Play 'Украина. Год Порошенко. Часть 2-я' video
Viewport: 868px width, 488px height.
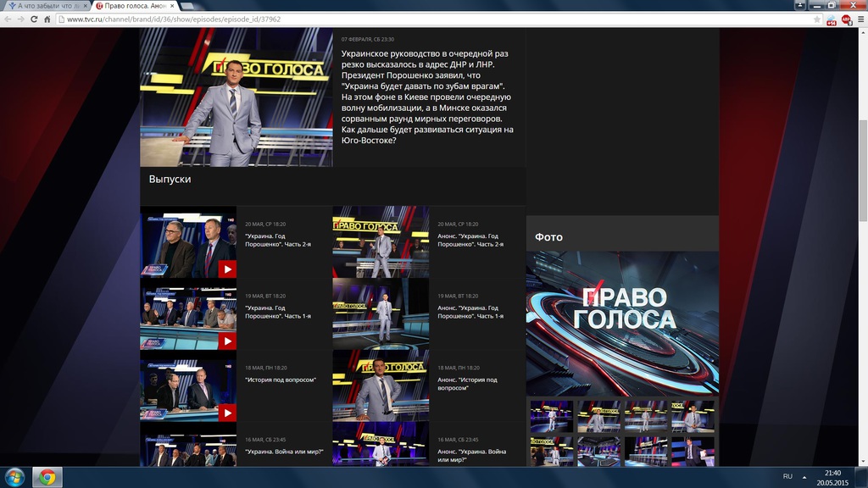pyautogui.click(x=227, y=269)
